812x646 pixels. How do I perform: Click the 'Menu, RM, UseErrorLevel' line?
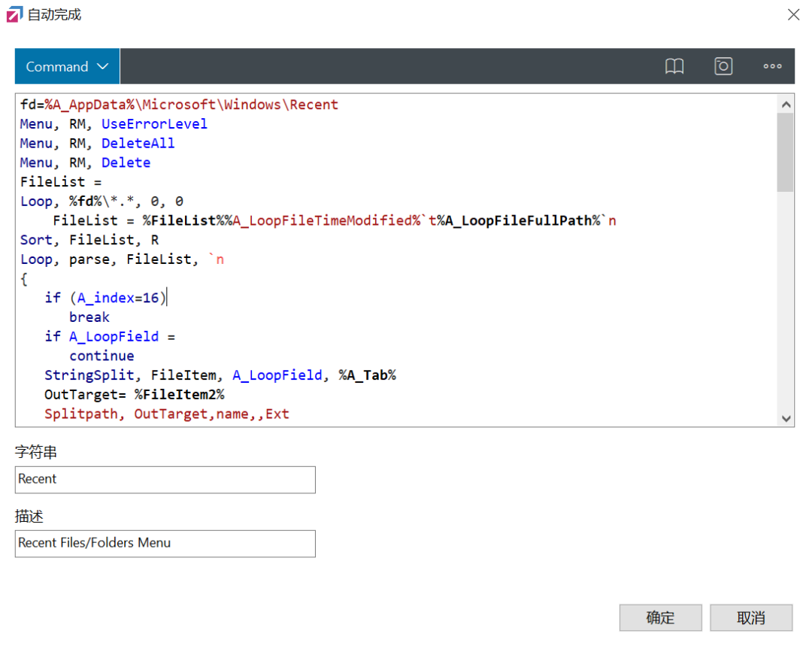point(114,124)
